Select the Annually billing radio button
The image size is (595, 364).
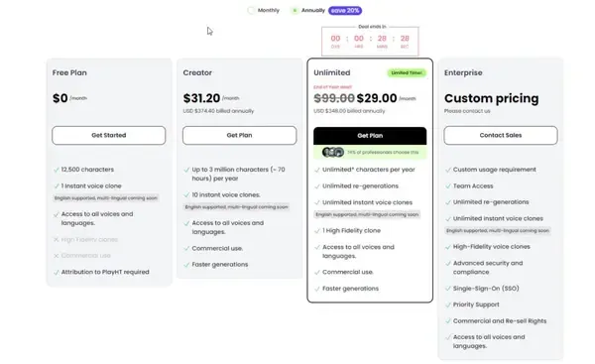click(295, 10)
